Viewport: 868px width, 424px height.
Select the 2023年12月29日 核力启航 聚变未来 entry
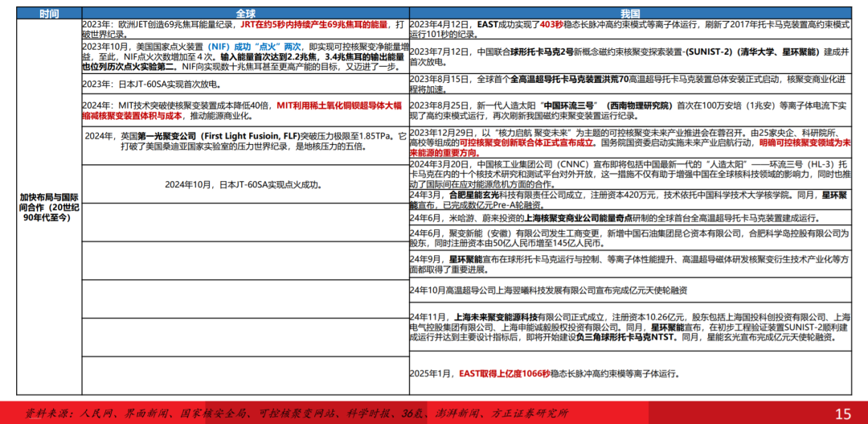pyautogui.click(x=630, y=142)
